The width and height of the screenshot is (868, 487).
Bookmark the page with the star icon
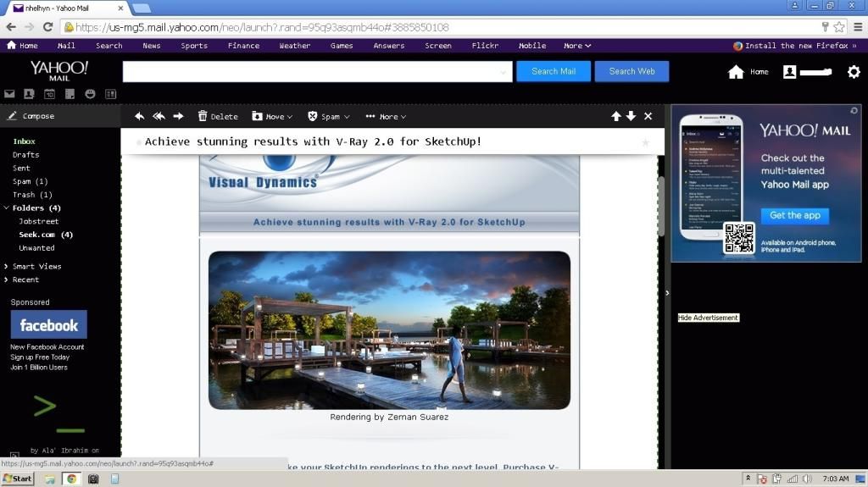click(839, 26)
